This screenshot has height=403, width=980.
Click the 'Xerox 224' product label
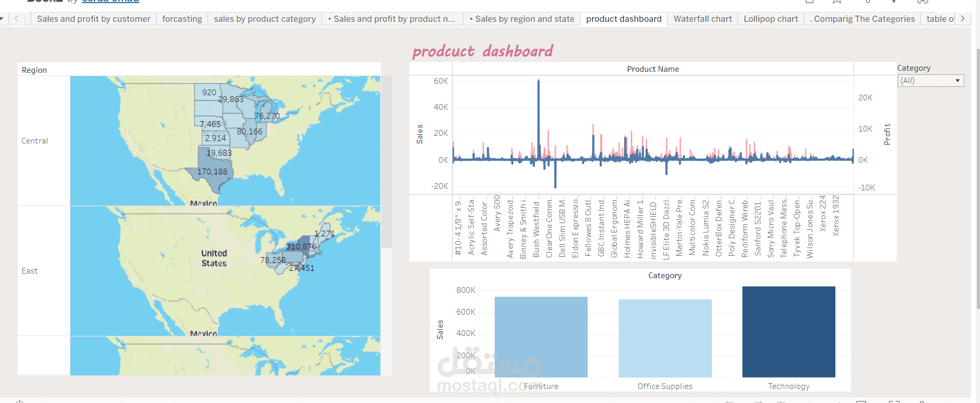coord(822,213)
